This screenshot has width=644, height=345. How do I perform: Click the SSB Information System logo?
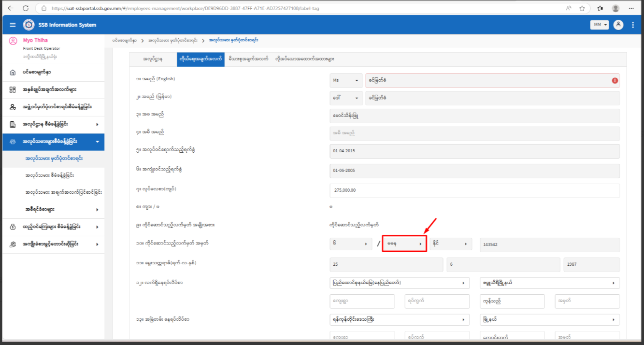(29, 25)
